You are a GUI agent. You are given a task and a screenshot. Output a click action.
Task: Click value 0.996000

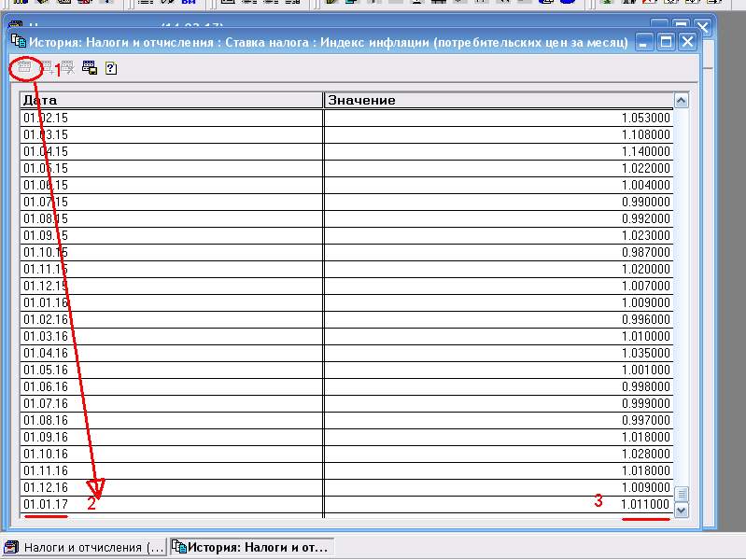pos(645,319)
